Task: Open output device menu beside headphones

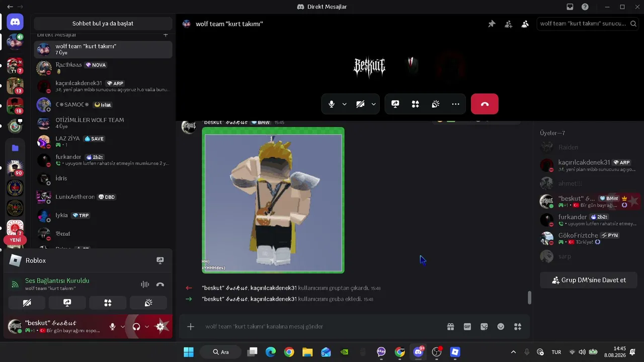Action: click(146, 327)
